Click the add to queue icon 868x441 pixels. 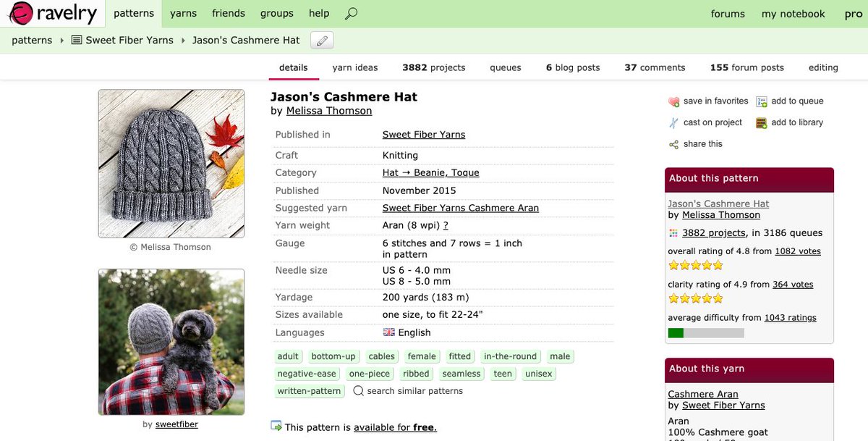[762, 102]
